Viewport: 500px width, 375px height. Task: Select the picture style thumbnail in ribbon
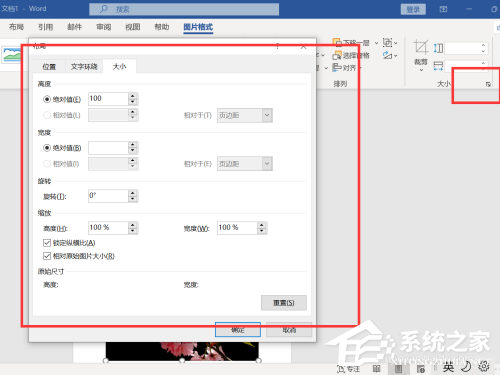12,54
